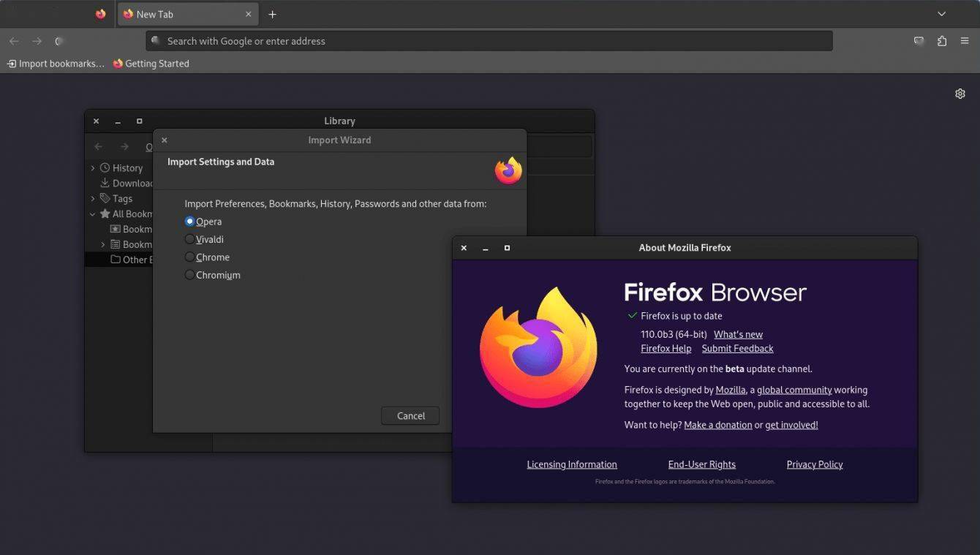Select Tags in Library sidebar
Viewport: 980px width, 555px height.
click(116, 198)
